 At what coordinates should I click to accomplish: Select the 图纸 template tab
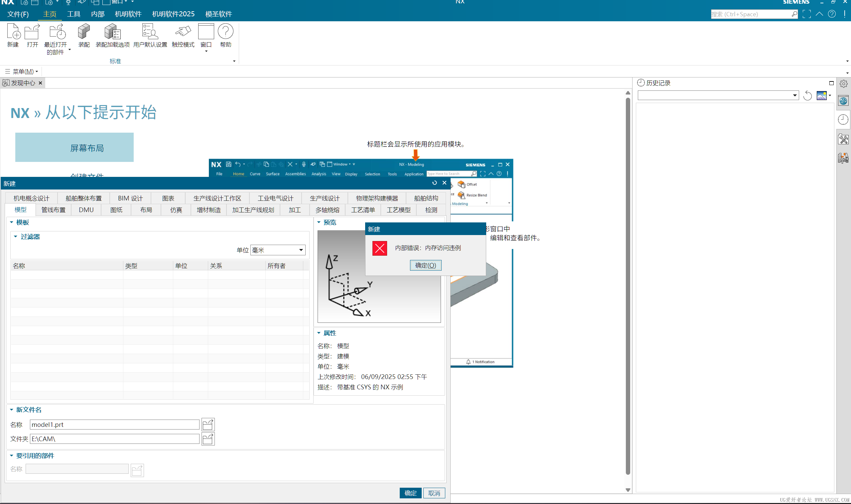point(116,210)
